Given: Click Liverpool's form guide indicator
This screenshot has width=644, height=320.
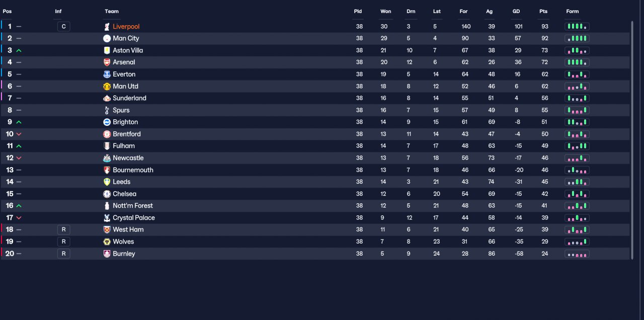Looking at the screenshot, I should click(577, 27).
